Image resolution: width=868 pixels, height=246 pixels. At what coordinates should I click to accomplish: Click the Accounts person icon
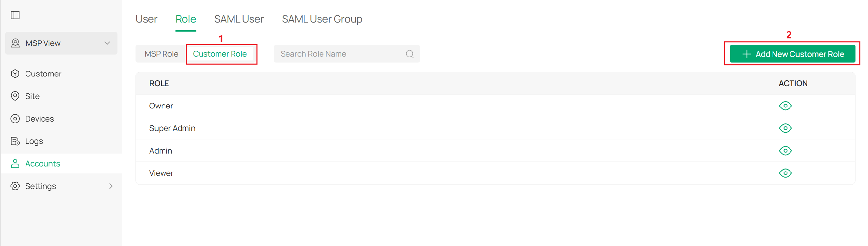15,164
